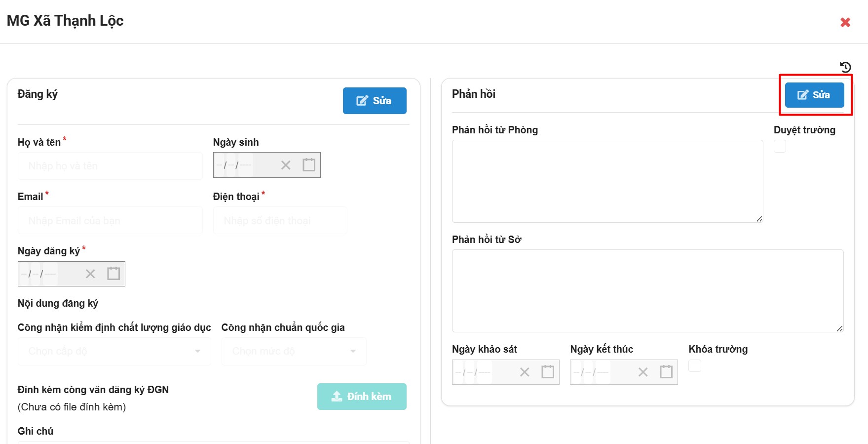Expand Công nhận chuẩn quốc gia dropdown
The height and width of the screenshot is (444, 868).
tap(294, 351)
